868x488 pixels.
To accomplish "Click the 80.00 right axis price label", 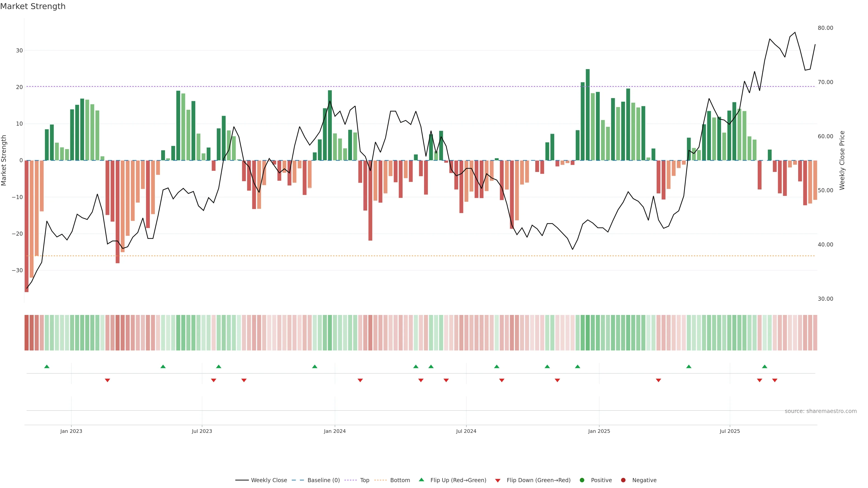I will pos(825,28).
